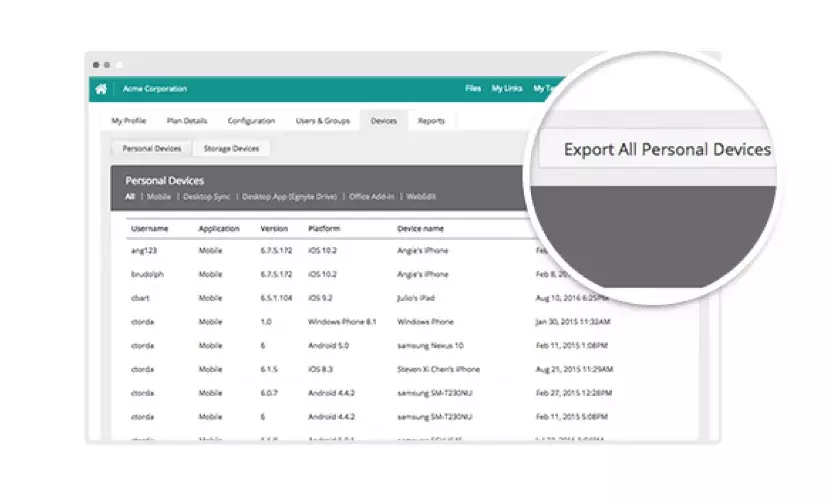Sort by the Device name column header

point(420,229)
